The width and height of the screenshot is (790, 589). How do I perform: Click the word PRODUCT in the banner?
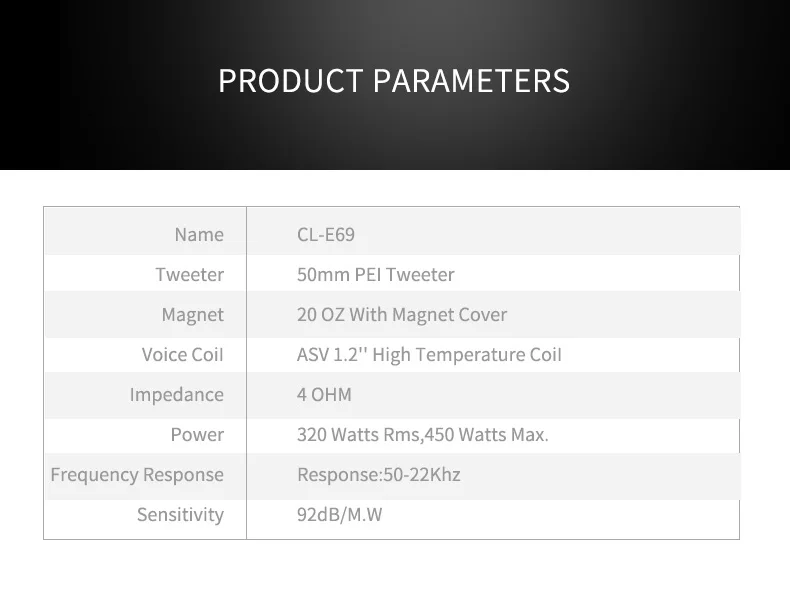click(x=291, y=81)
